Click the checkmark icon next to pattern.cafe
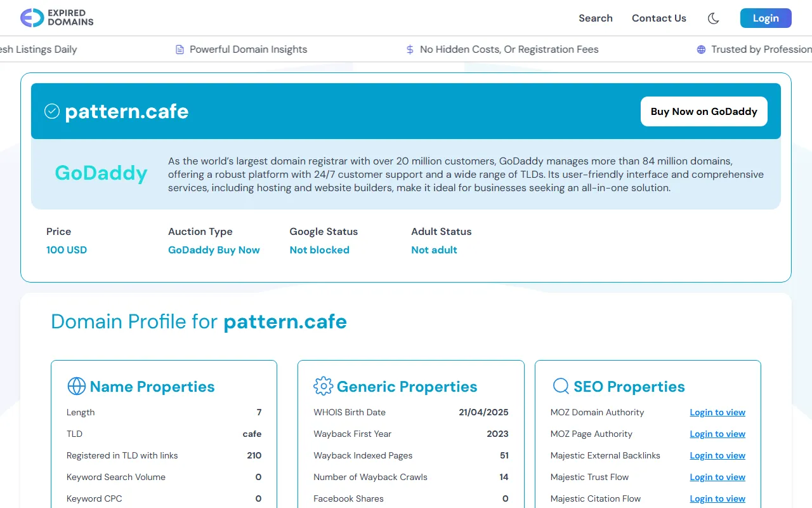This screenshot has width=812, height=508. 52,111
